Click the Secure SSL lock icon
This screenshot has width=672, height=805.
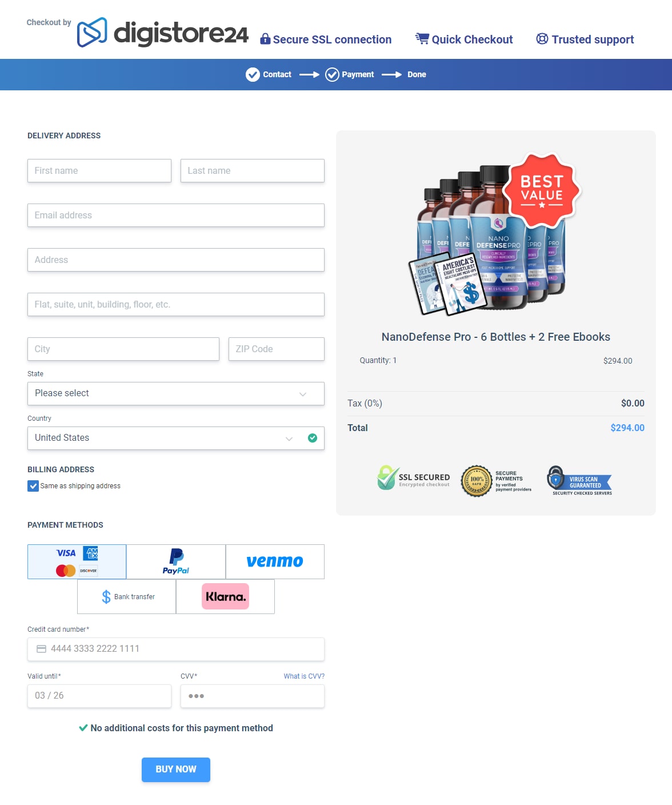(265, 39)
